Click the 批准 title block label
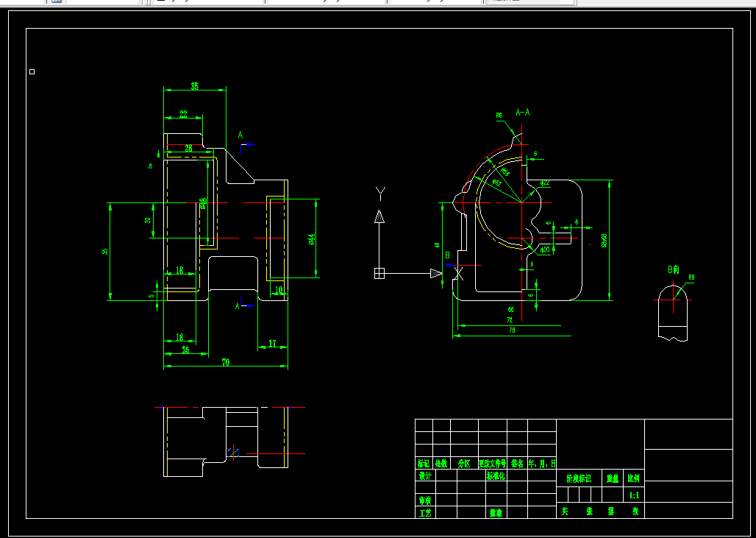 pos(496,513)
